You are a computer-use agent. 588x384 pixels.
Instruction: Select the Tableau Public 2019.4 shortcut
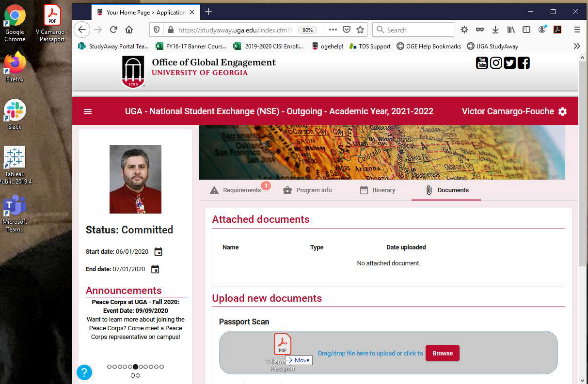[x=15, y=166]
